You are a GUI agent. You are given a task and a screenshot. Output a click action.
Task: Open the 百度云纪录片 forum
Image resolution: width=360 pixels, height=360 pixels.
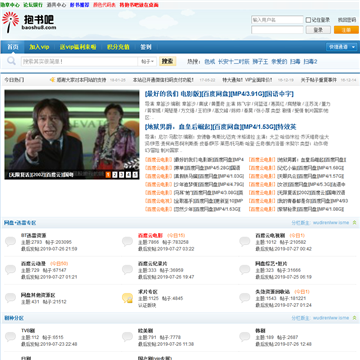point(152,263)
